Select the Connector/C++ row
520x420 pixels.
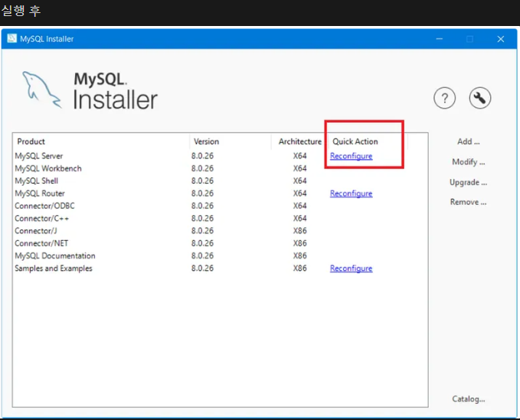tap(220, 219)
